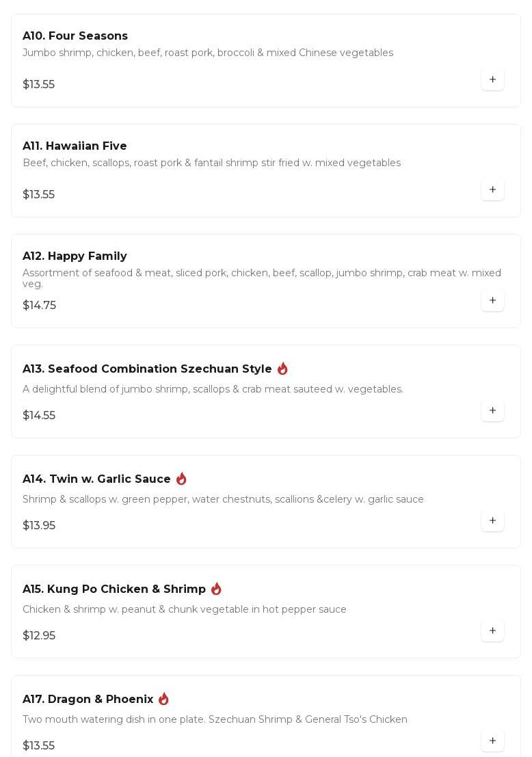Click spicy flame icon next to Twin w. Garlic Sauce

pyautogui.click(x=181, y=479)
